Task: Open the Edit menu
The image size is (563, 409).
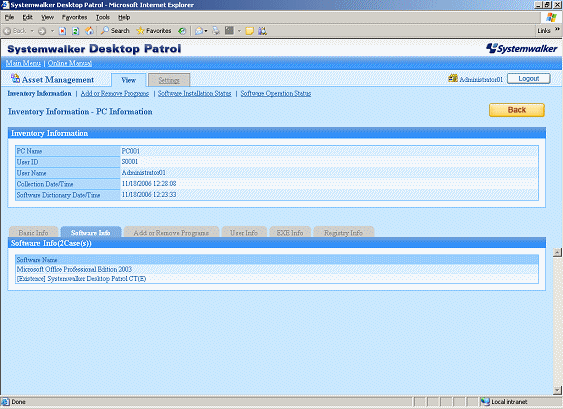Action: click(28, 17)
